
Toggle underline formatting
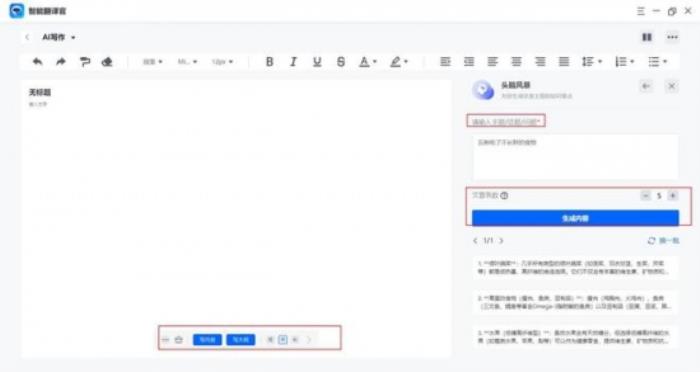point(317,62)
